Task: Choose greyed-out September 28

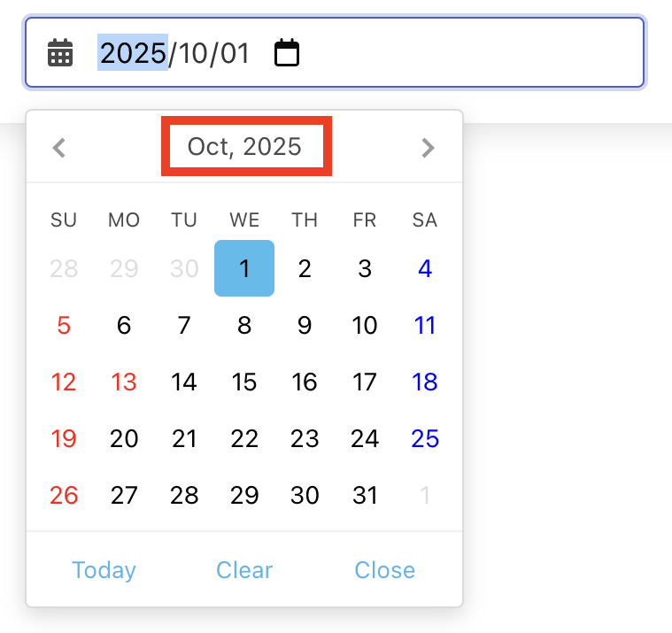Action: point(64,268)
